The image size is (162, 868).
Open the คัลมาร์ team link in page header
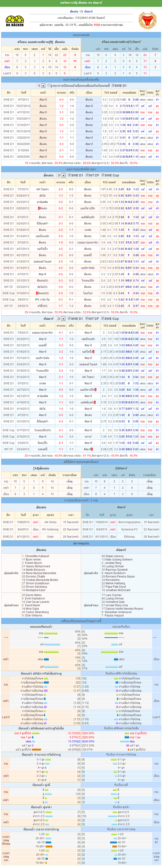[x=89, y=11]
